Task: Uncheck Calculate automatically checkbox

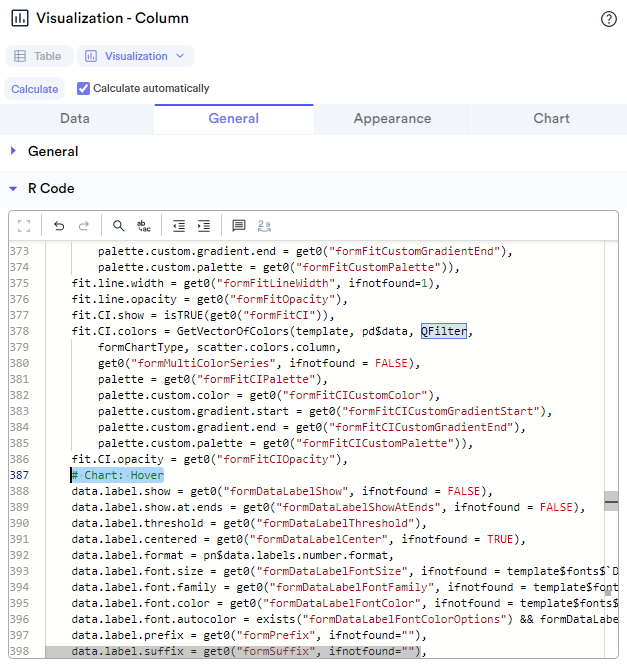Action: coord(84,88)
